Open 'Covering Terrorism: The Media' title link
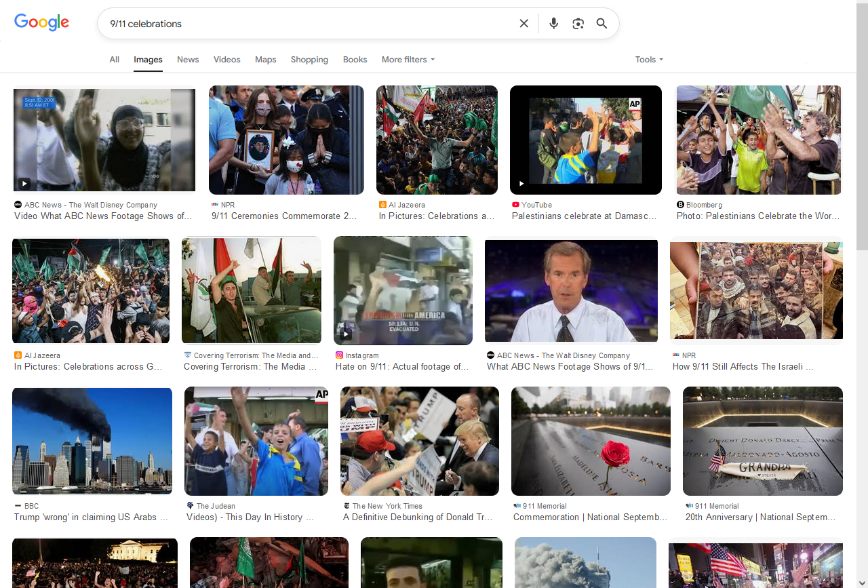 tap(250, 367)
